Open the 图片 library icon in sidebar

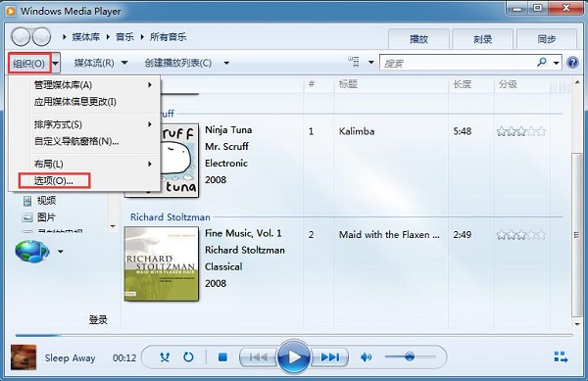(27, 217)
